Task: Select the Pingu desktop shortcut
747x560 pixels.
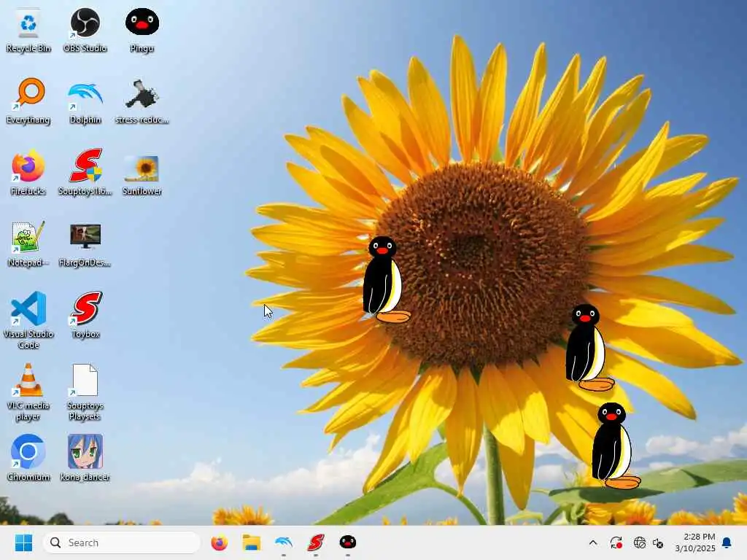Action: [x=142, y=29]
